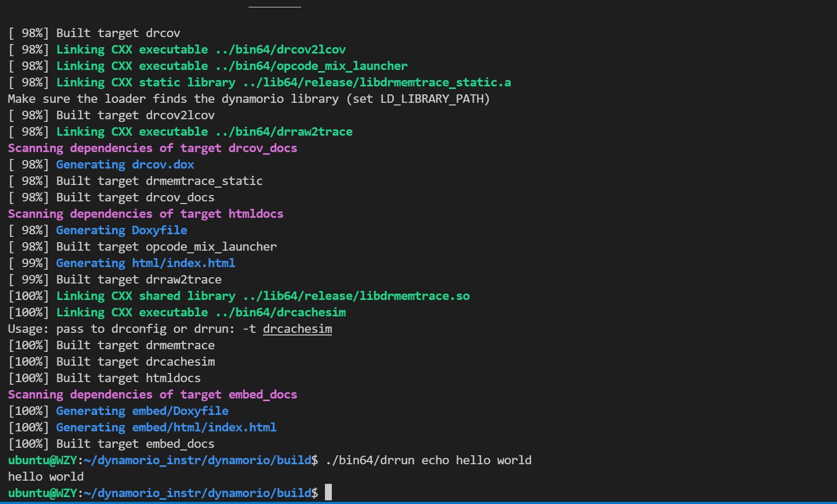Click 'Scanning dependencies of target htmldocs'

(x=146, y=214)
